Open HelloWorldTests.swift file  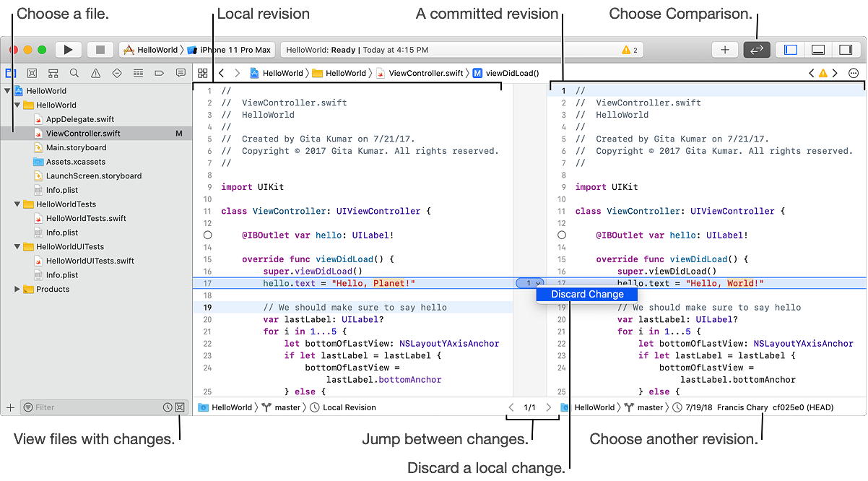click(x=86, y=218)
